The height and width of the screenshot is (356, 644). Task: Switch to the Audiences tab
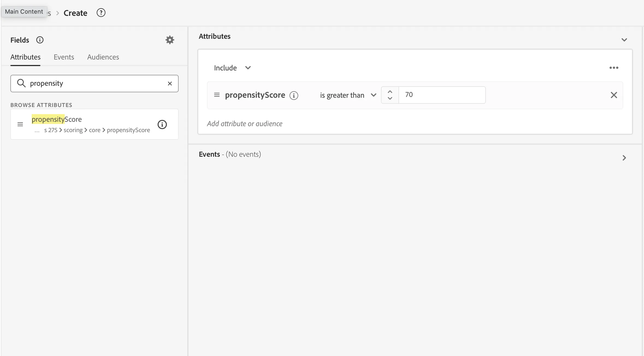(x=103, y=57)
